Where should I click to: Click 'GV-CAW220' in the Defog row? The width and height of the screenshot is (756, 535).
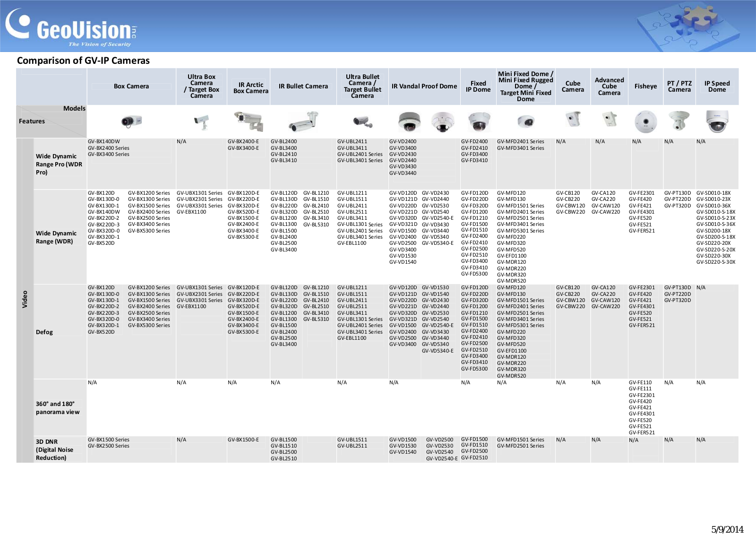(x=606, y=307)
